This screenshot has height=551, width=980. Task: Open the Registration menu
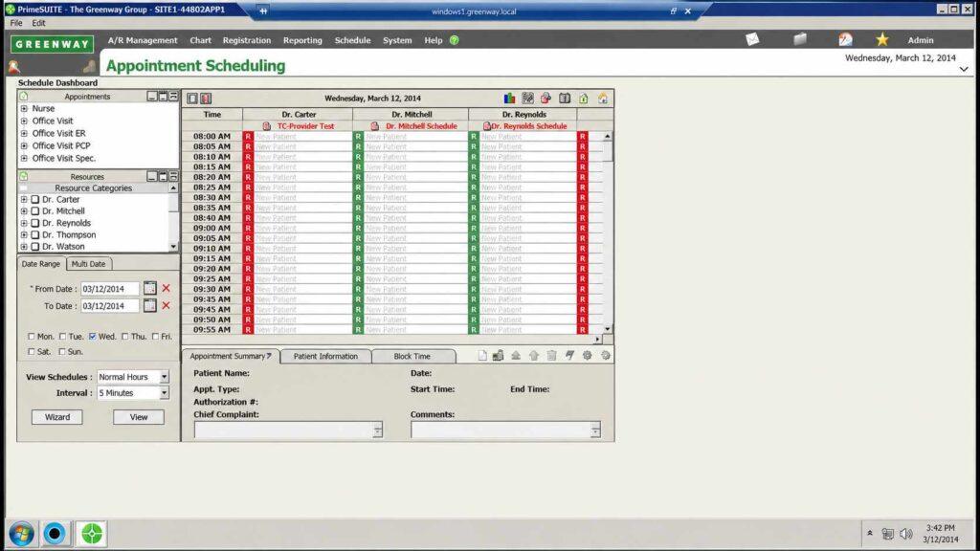click(x=247, y=40)
